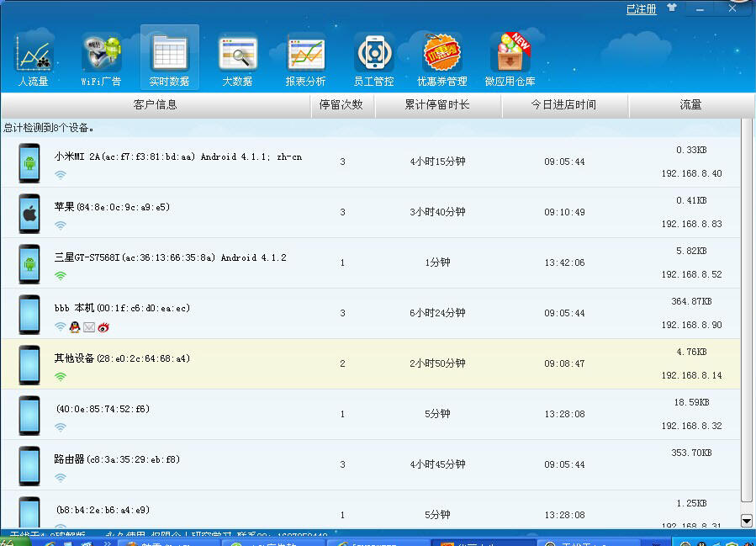Image resolution: width=756 pixels, height=546 pixels.
Task: Click the mail envelope icon under bbb 本机
Action: [x=89, y=327]
